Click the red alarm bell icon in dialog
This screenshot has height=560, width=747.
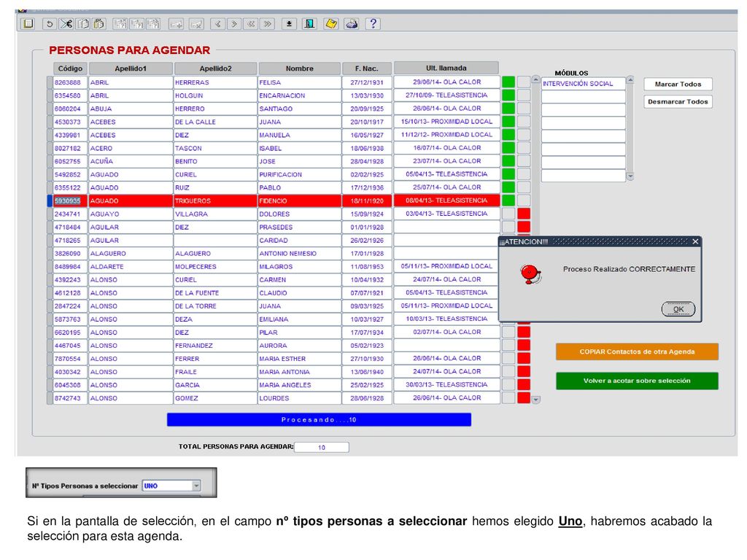(530, 274)
